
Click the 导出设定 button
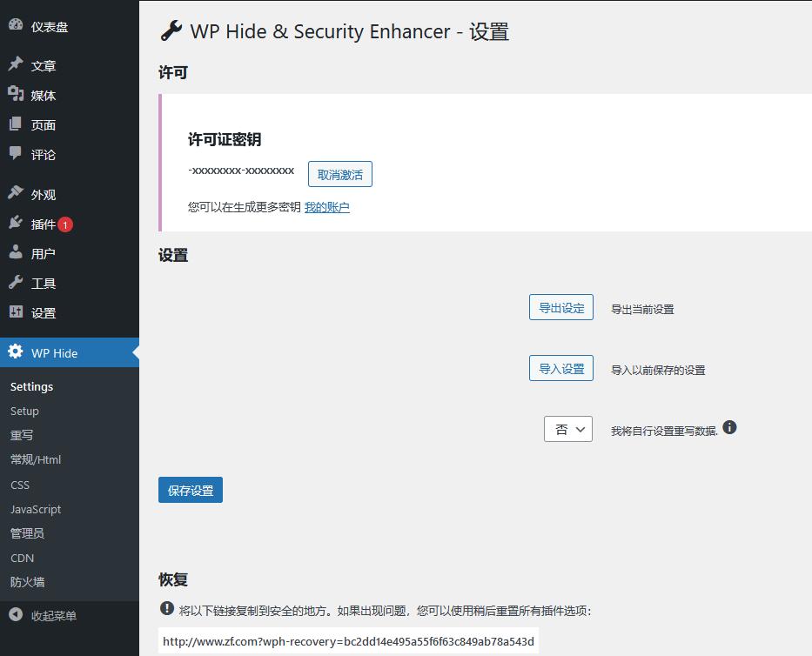point(560,307)
